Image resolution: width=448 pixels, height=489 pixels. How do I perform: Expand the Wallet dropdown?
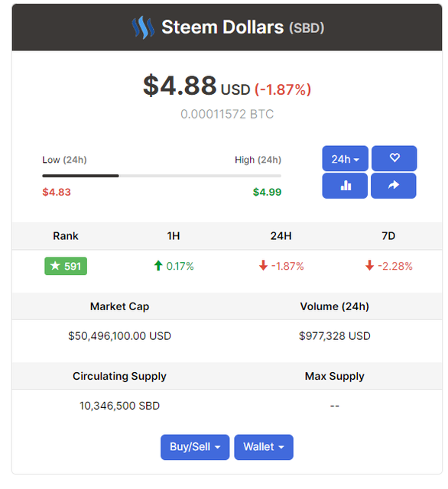[x=264, y=447]
